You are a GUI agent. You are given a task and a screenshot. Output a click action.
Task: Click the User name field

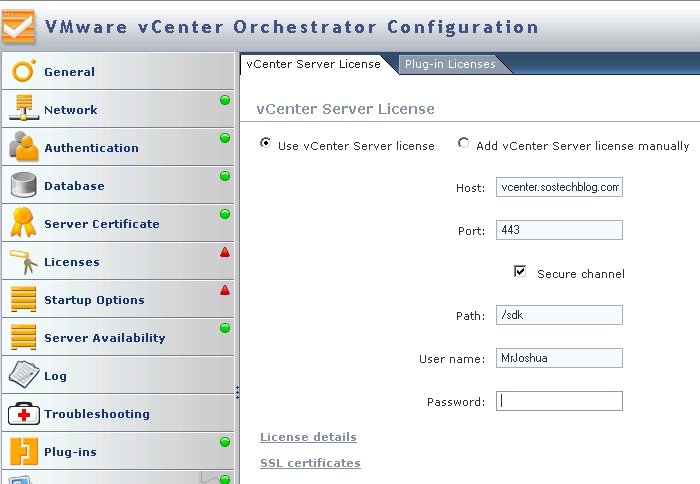[x=559, y=358]
